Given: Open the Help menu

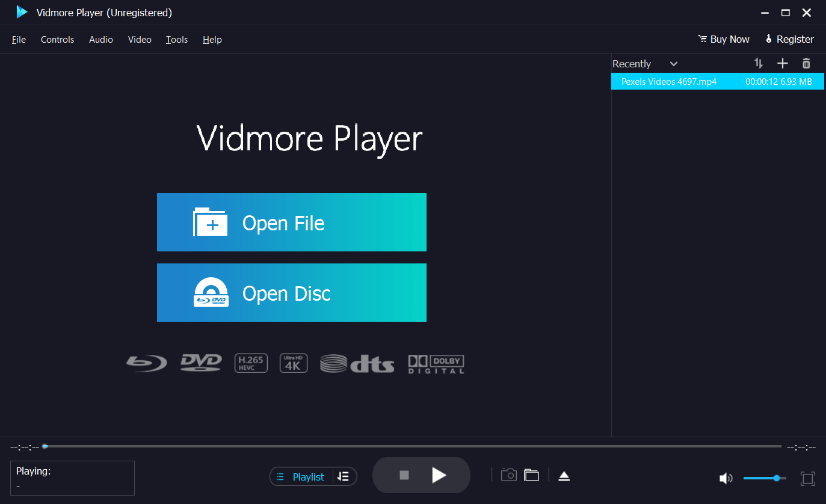Looking at the screenshot, I should pyautogui.click(x=212, y=40).
